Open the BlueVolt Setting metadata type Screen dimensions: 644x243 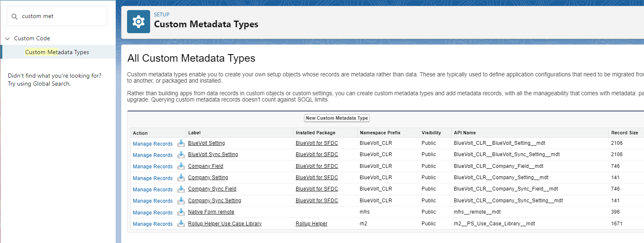click(x=206, y=143)
